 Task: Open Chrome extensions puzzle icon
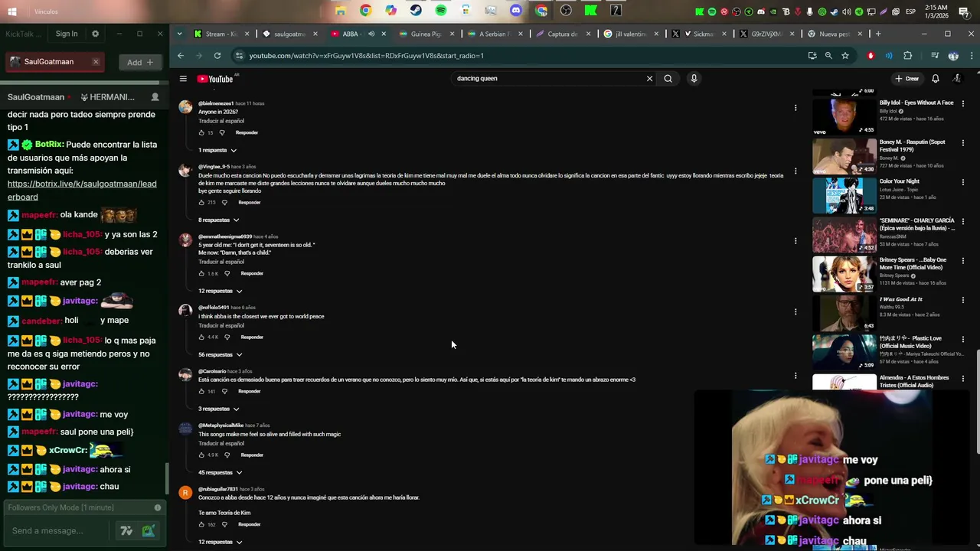(908, 56)
